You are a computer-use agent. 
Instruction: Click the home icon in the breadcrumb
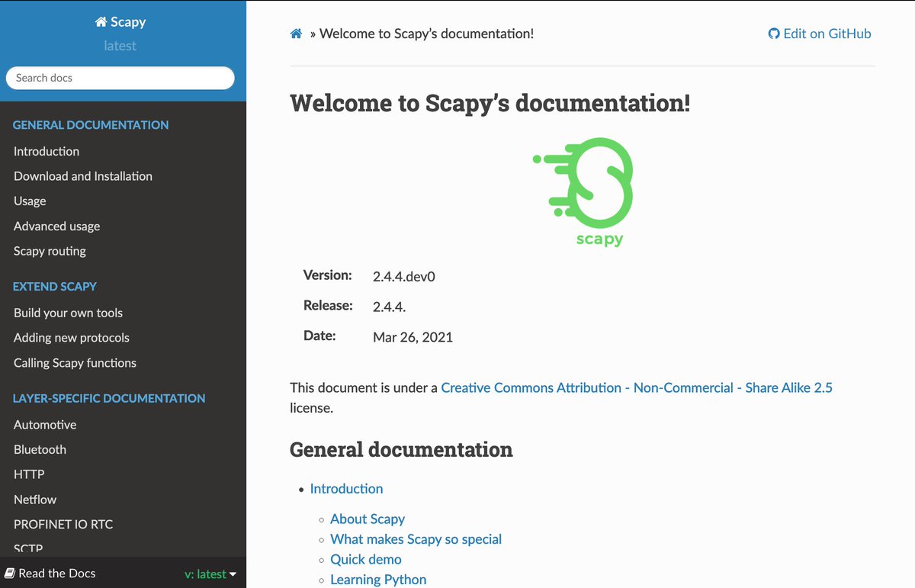pyautogui.click(x=296, y=33)
